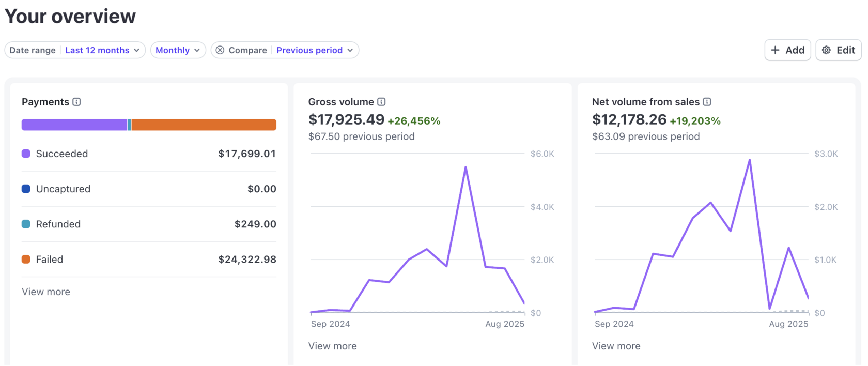Click Sep 2024 label under Gross volume chart
The width and height of the screenshot is (868, 366).
click(331, 324)
